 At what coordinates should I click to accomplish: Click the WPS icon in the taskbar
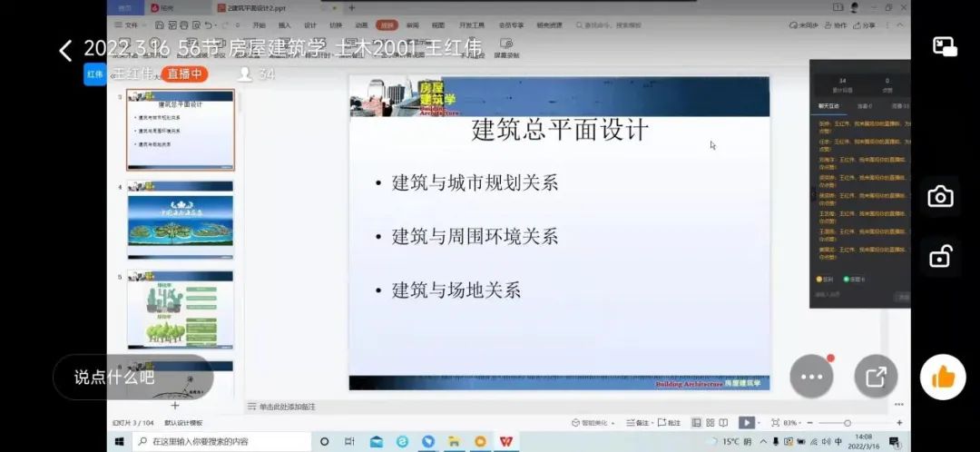click(505, 441)
